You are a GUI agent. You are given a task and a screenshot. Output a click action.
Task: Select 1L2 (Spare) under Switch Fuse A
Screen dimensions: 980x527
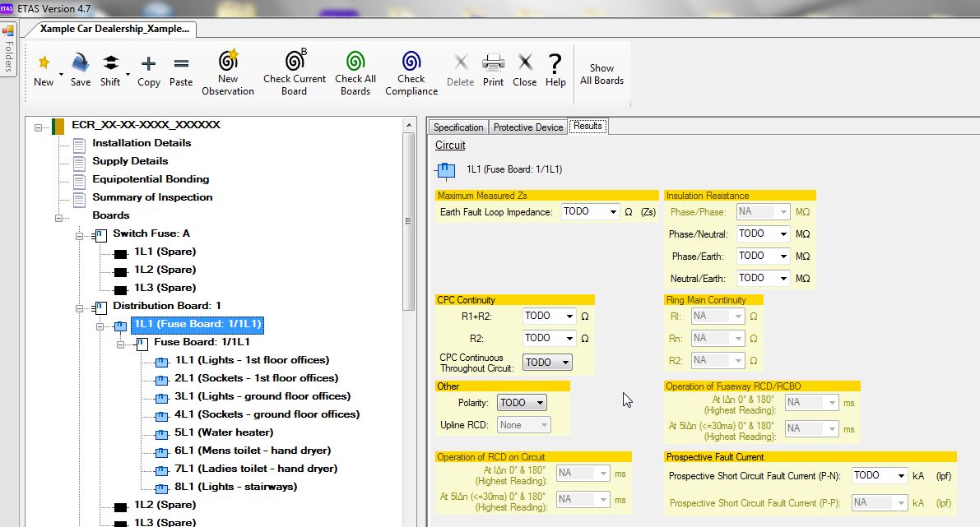point(165,270)
